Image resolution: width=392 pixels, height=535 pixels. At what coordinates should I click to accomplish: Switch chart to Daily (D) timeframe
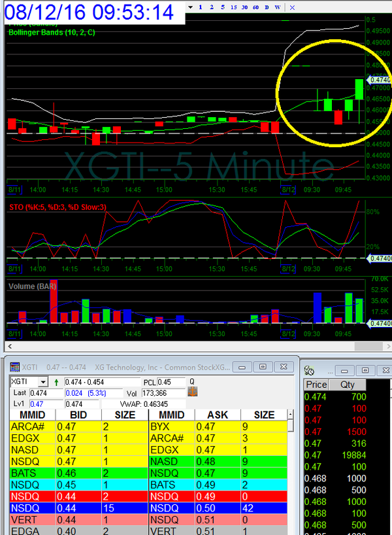click(x=267, y=7)
